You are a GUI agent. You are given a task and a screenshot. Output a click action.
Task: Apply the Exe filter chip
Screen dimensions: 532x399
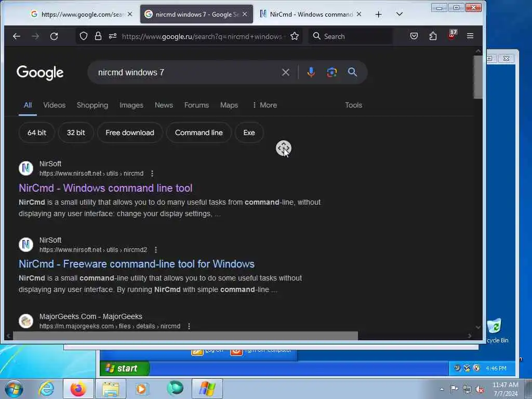pos(249,132)
